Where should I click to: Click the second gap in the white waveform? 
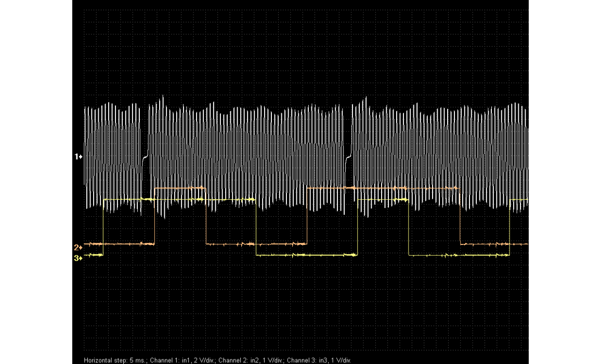(349, 156)
